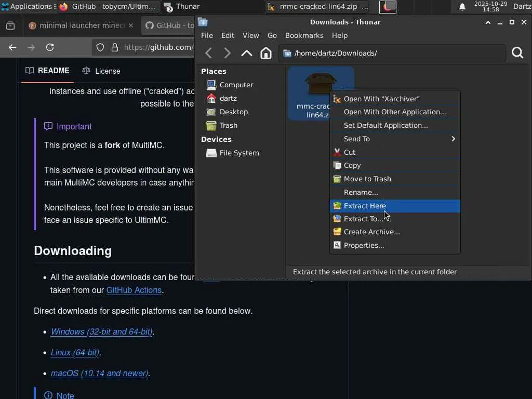Screen dimensions: 532x399
Task: Open Thunar Go menu
Action: [x=272, y=36]
